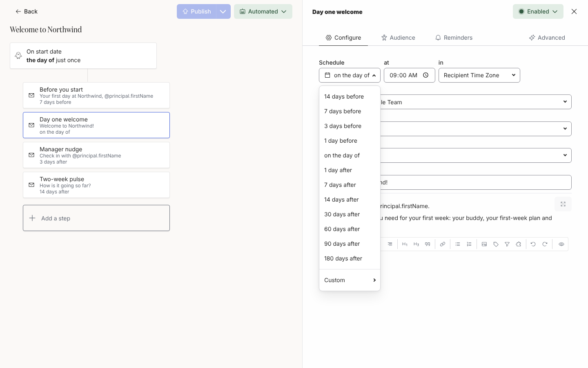This screenshot has height=368, width=588.
Task: Switch to the Reminders tab
Action: pos(454,38)
